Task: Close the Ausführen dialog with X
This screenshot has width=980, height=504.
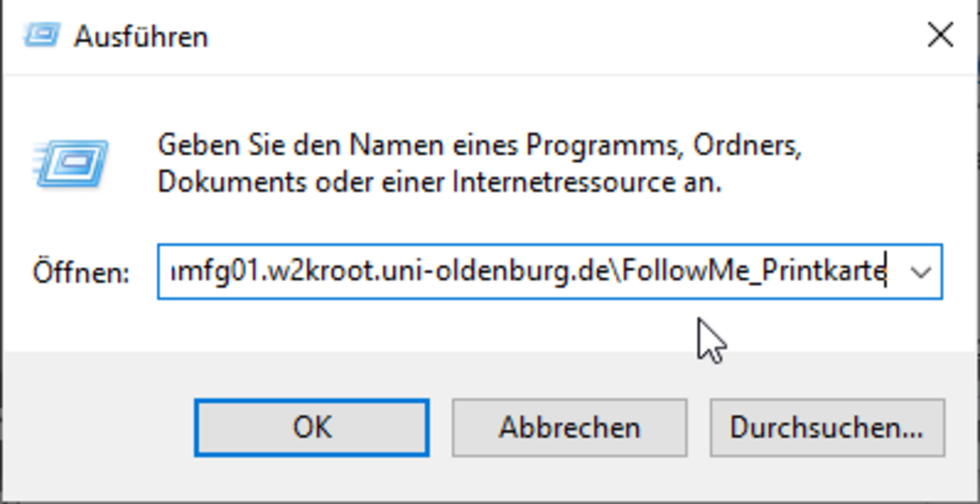Action: (x=941, y=36)
